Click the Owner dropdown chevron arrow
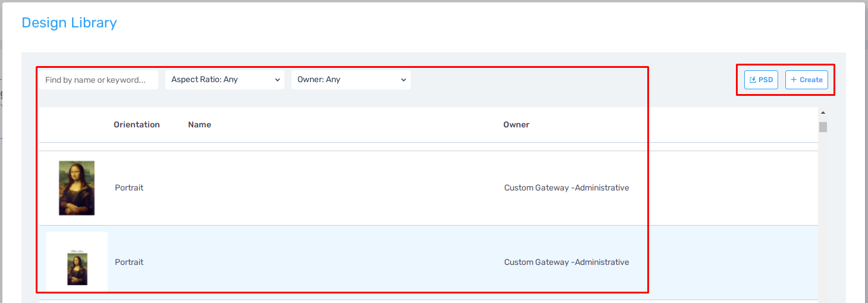 [x=403, y=80]
